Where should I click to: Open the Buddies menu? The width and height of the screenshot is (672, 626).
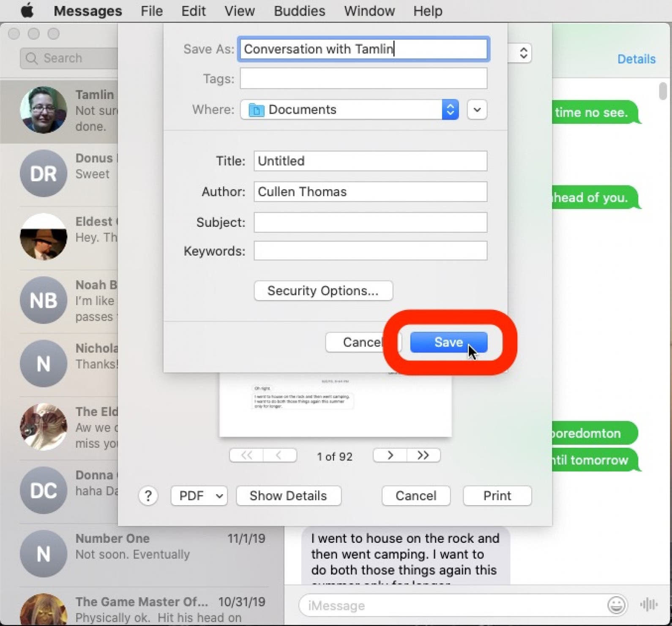(x=300, y=11)
